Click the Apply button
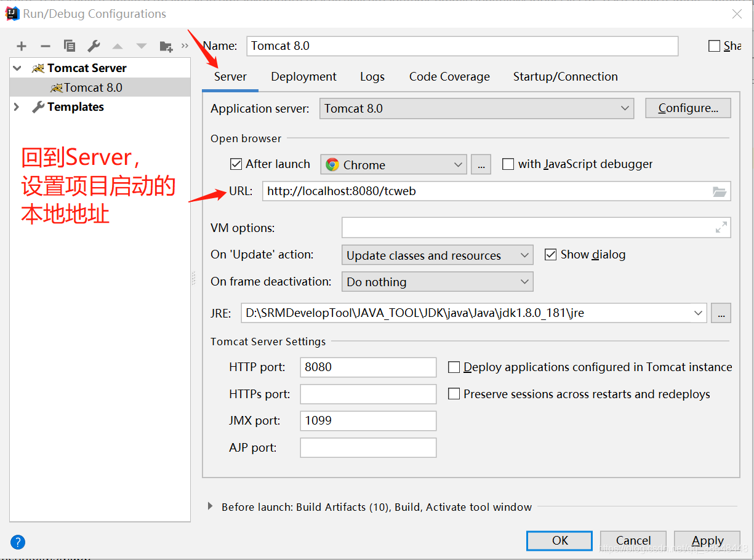Screen dimensions: 754x560 tap(707, 541)
